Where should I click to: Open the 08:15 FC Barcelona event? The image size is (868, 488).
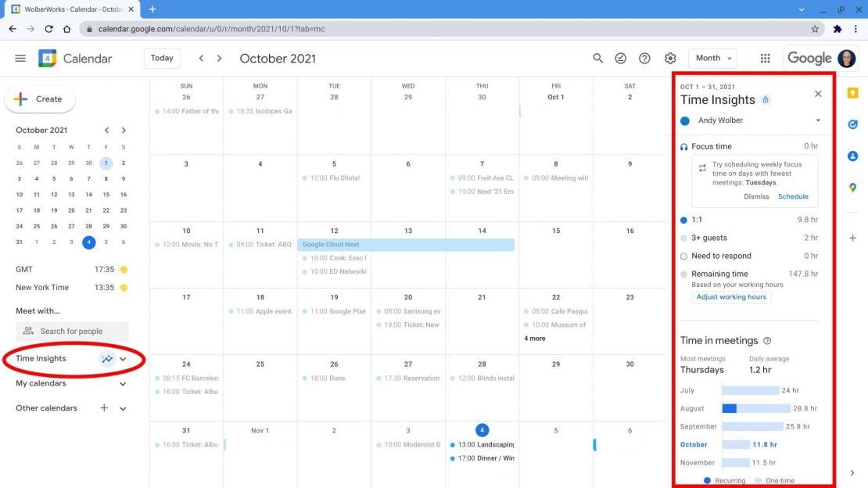[187, 379]
